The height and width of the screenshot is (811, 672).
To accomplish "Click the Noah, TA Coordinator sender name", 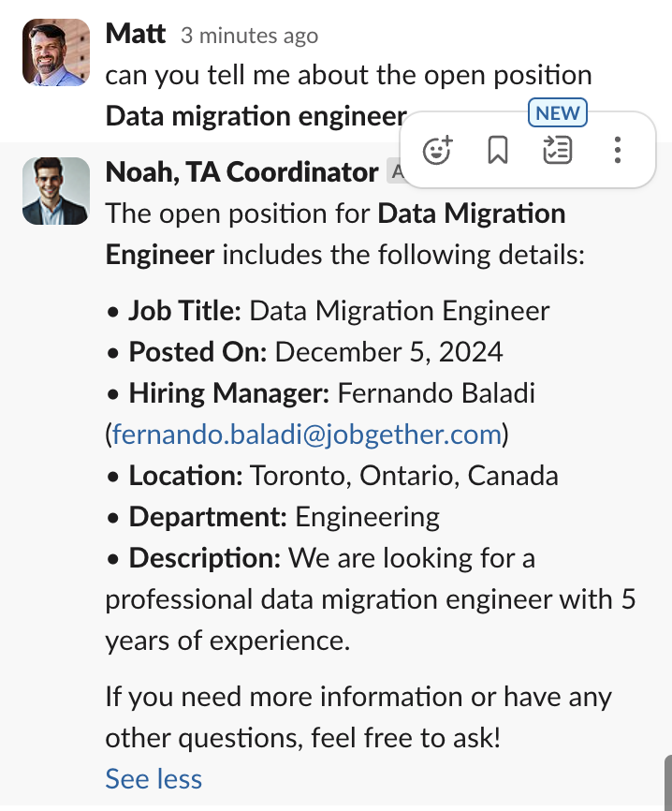I will (x=241, y=172).
